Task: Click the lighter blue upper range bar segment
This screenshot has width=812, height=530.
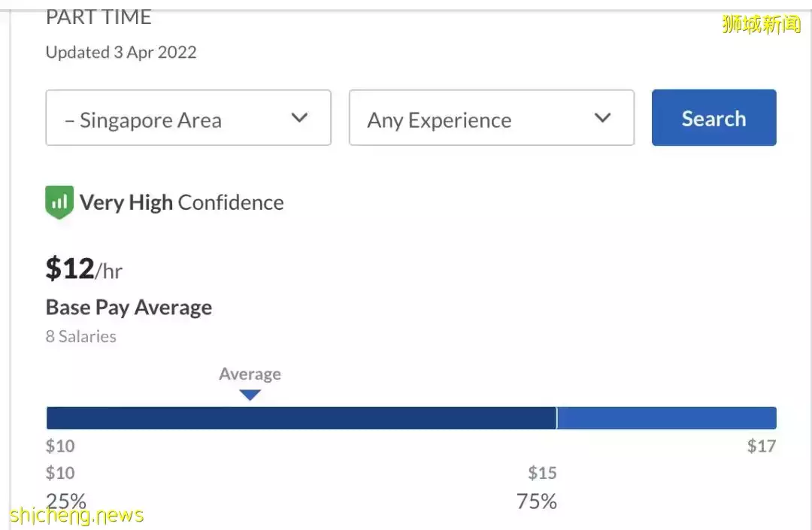Action: tap(666, 418)
